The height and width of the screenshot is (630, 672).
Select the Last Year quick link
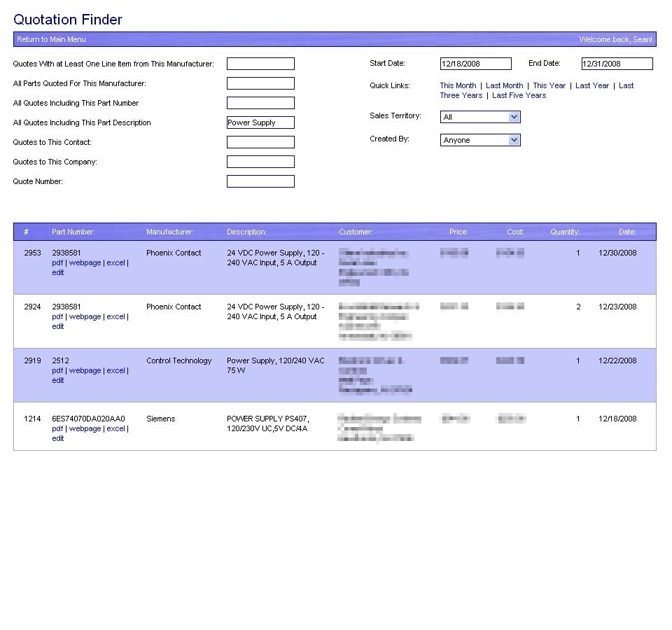(x=592, y=85)
